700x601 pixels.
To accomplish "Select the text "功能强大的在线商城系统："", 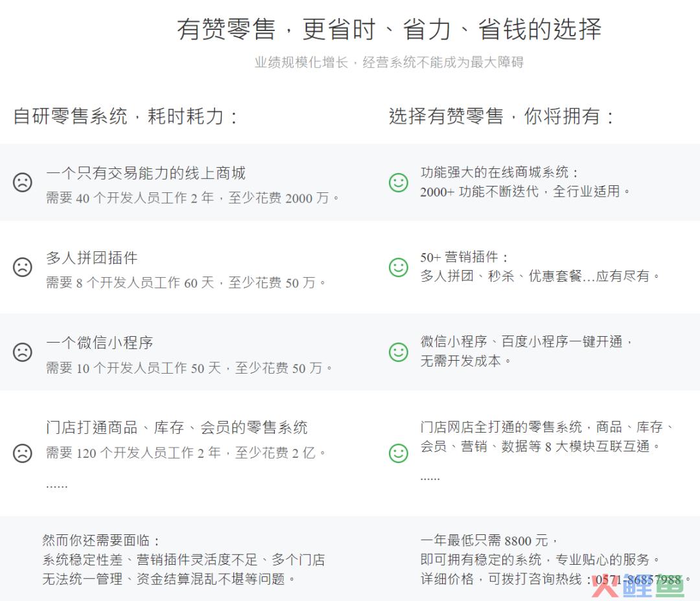I will pos(500,172).
